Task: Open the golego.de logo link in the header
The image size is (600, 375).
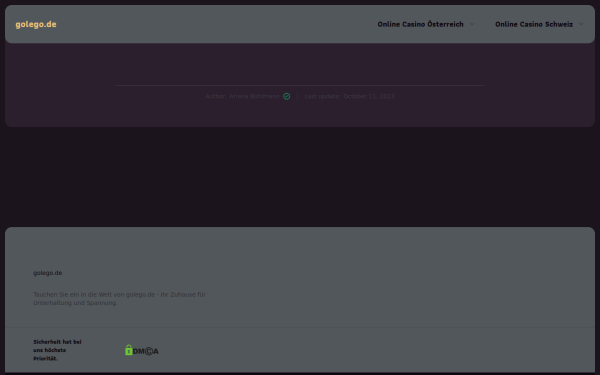Action: [x=36, y=24]
